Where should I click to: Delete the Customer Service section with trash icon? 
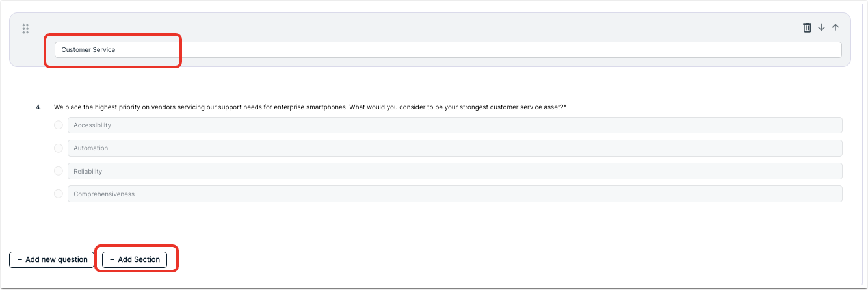click(x=807, y=27)
